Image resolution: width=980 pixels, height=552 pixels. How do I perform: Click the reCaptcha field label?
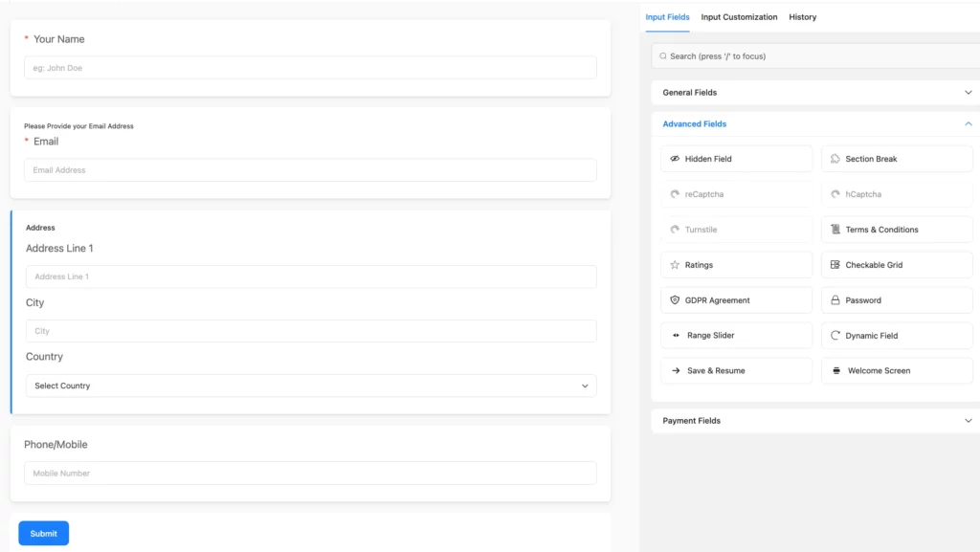tap(703, 194)
